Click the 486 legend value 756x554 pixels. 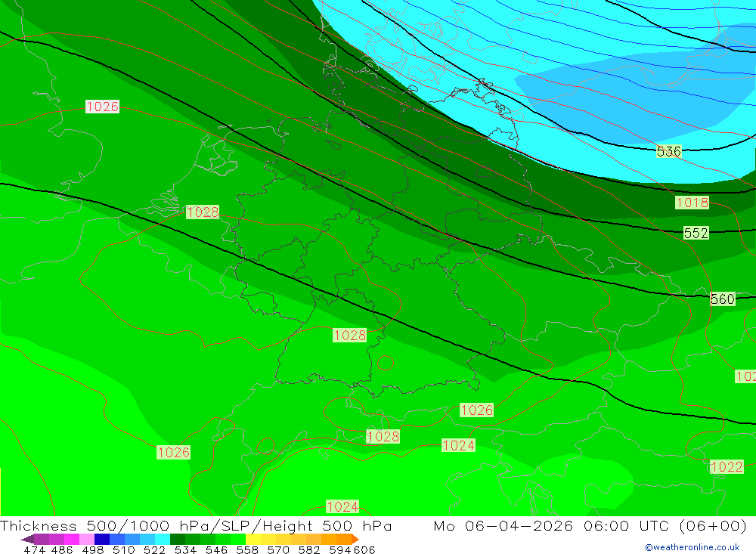pyautogui.click(x=62, y=550)
